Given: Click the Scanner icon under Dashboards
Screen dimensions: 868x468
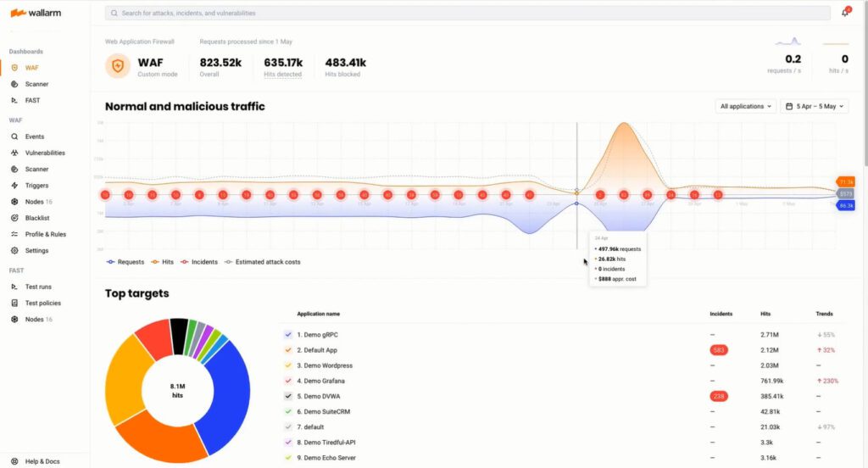Looking at the screenshot, I should tap(14, 84).
